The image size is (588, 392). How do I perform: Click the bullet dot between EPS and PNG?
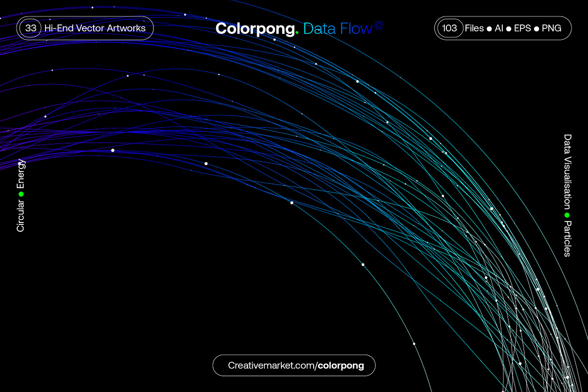[x=536, y=28]
